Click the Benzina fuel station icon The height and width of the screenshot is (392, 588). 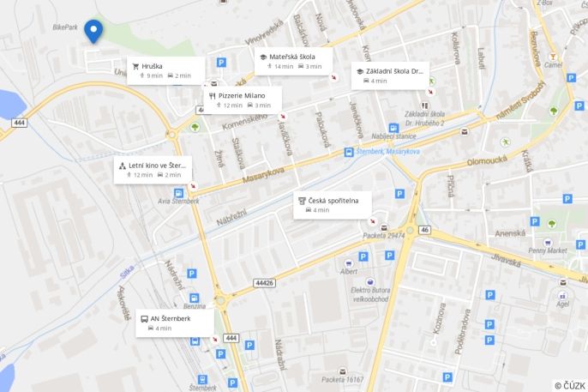coord(195,299)
